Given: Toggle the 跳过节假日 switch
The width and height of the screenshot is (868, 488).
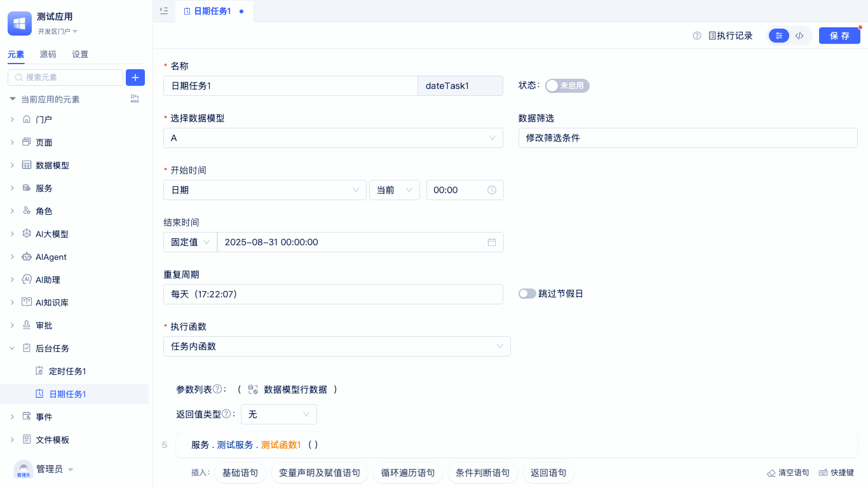Looking at the screenshot, I should pos(527,294).
